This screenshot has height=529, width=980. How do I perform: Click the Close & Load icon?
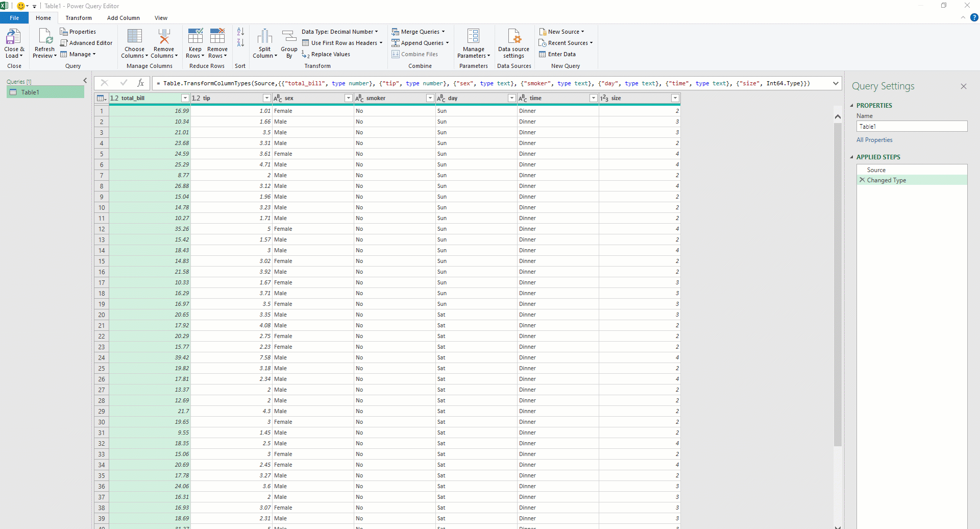13,37
